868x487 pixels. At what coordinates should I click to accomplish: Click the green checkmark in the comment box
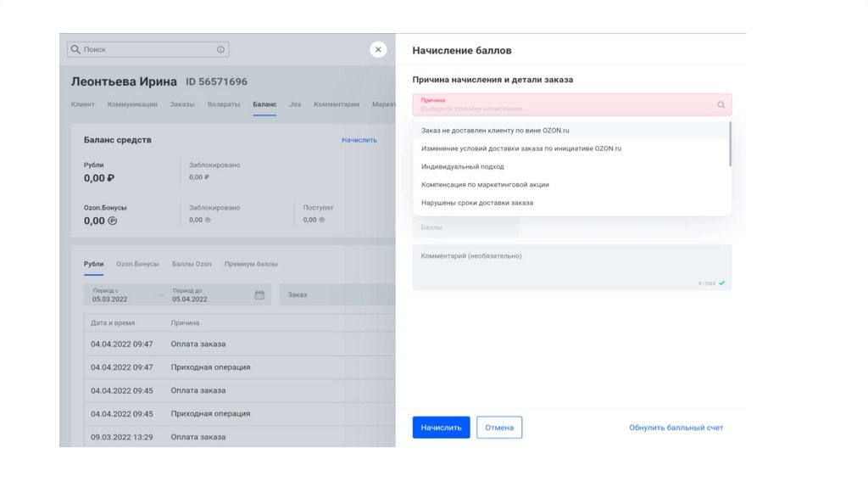click(721, 283)
